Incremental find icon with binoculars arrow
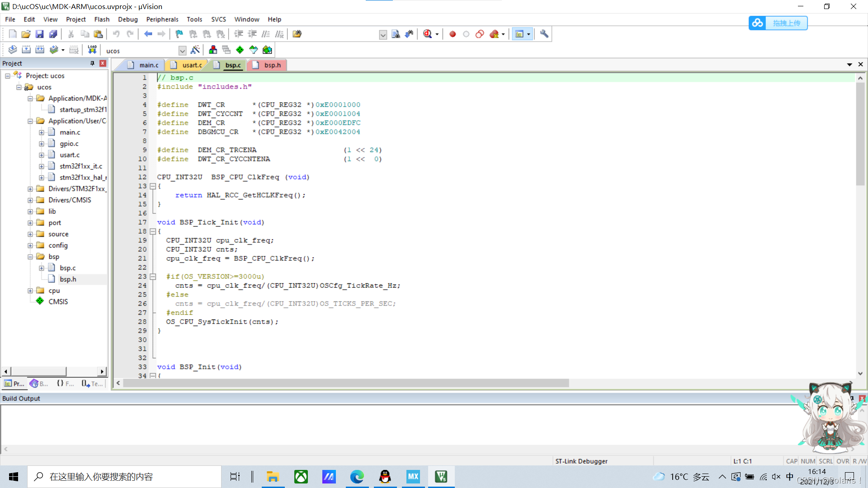868x488 pixels. [409, 34]
